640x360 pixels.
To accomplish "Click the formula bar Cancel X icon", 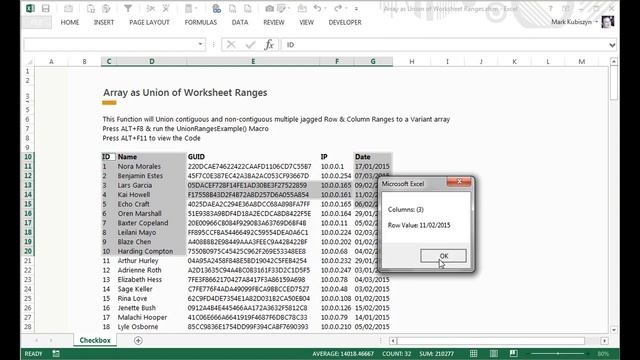I will 231,44.
